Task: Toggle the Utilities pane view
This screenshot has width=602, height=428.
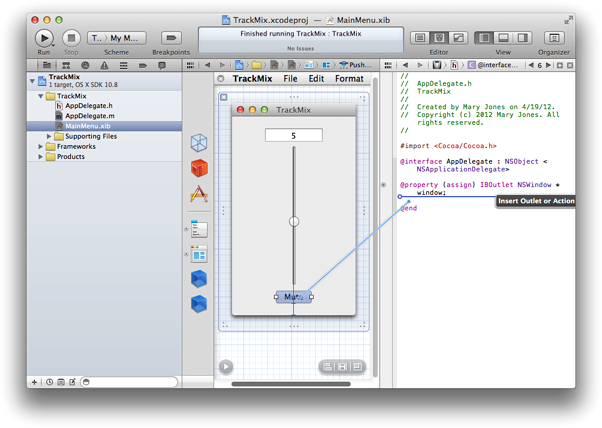Action: pos(523,38)
